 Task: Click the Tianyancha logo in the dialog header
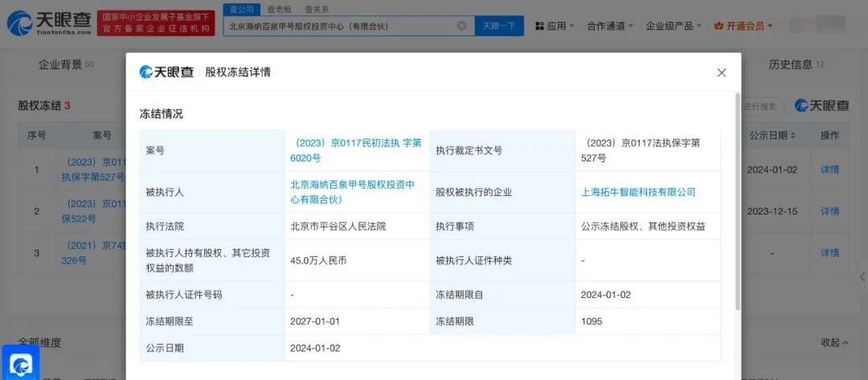[x=166, y=72]
